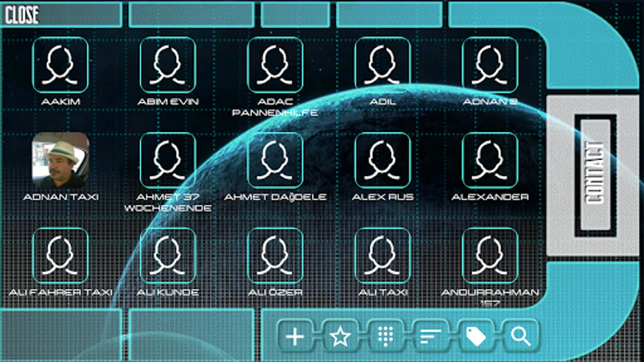Select the label "ALI FAHRER TAXI"
The width and height of the screenshot is (644, 362).
click(x=61, y=292)
